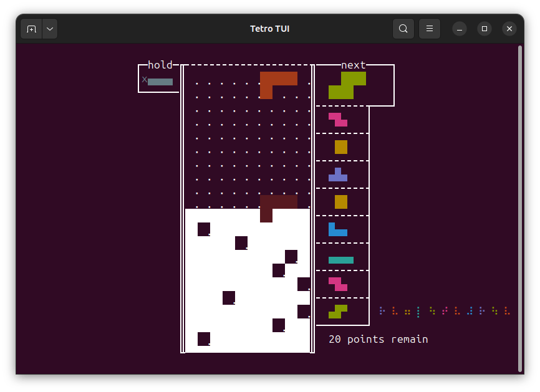Click the pink Z piece above first yellow square

[338, 120]
